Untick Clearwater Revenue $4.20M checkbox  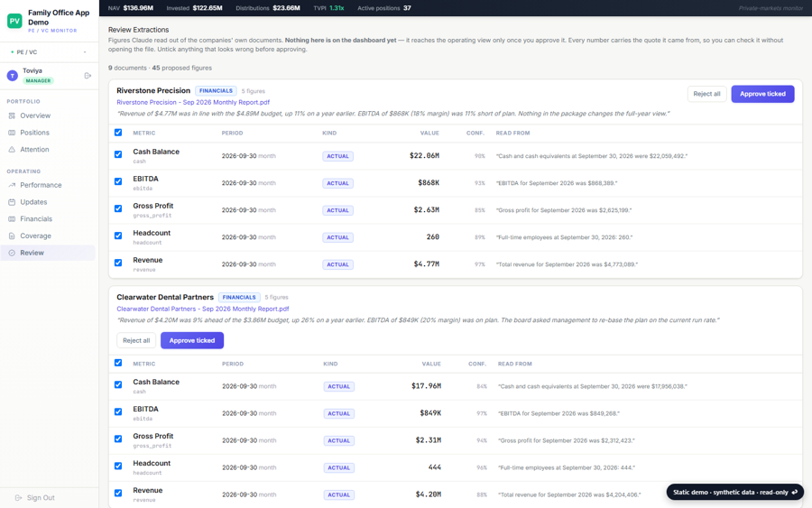[x=118, y=493]
